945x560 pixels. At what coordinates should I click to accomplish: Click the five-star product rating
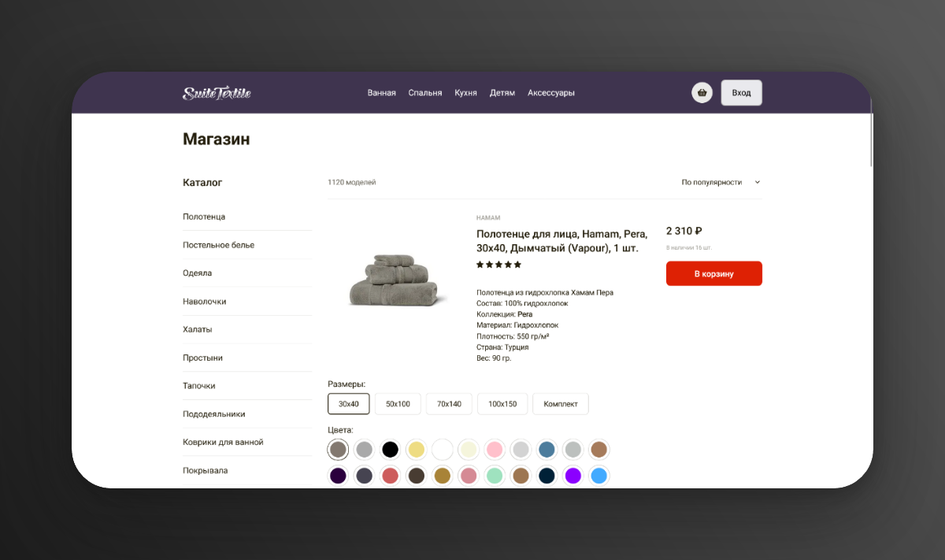pos(498,265)
